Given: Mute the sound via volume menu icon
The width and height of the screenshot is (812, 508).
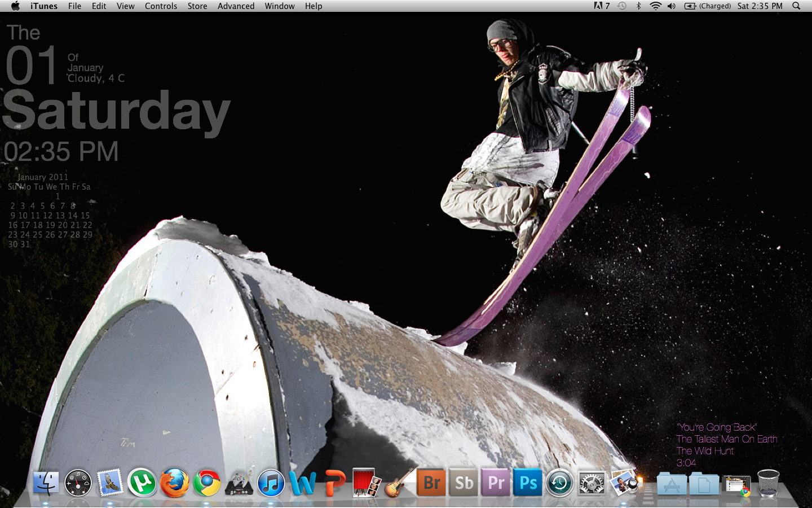Looking at the screenshot, I should [671, 6].
